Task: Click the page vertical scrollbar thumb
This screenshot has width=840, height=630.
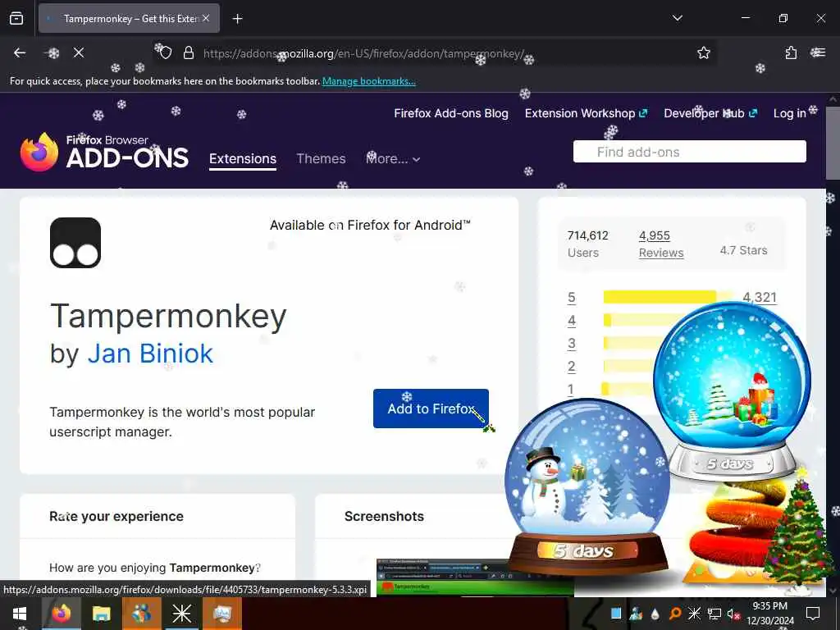Action: pyautogui.click(x=833, y=143)
